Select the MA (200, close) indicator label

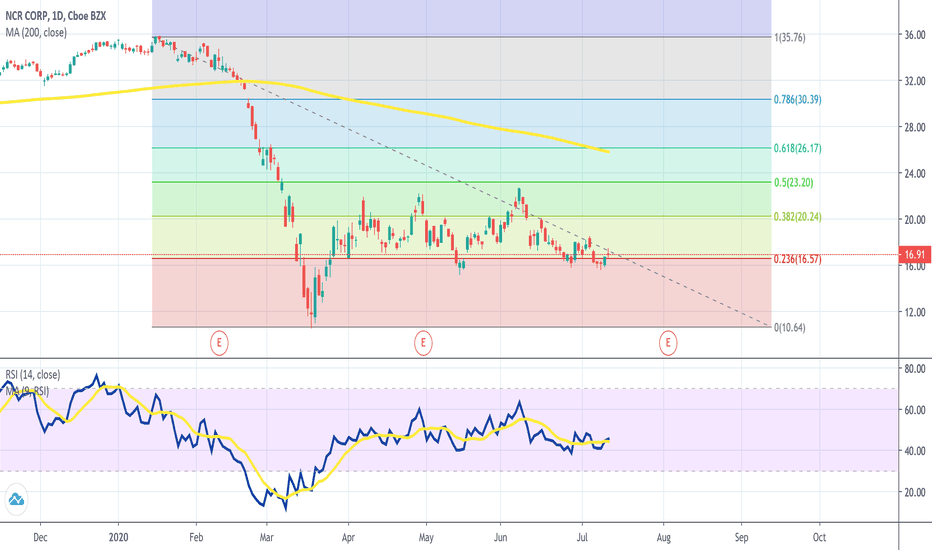pyautogui.click(x=36, y=33)
